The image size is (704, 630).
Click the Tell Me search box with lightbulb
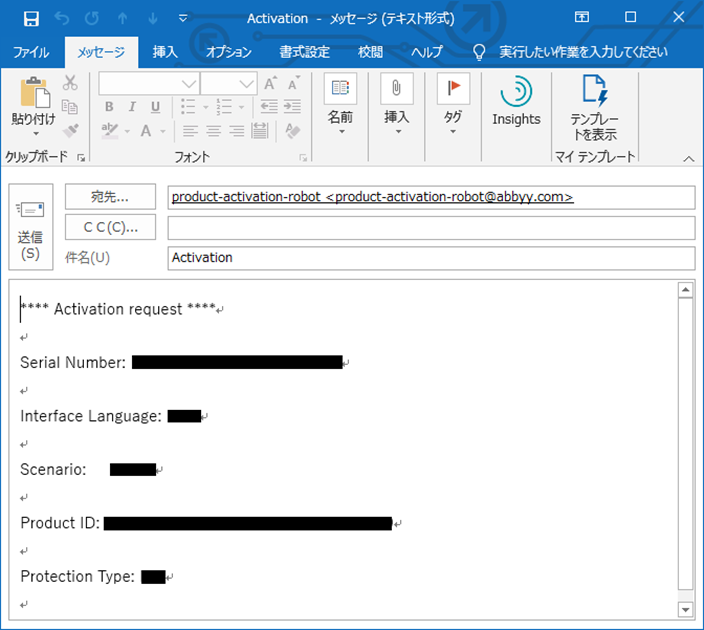coord(570,52)
